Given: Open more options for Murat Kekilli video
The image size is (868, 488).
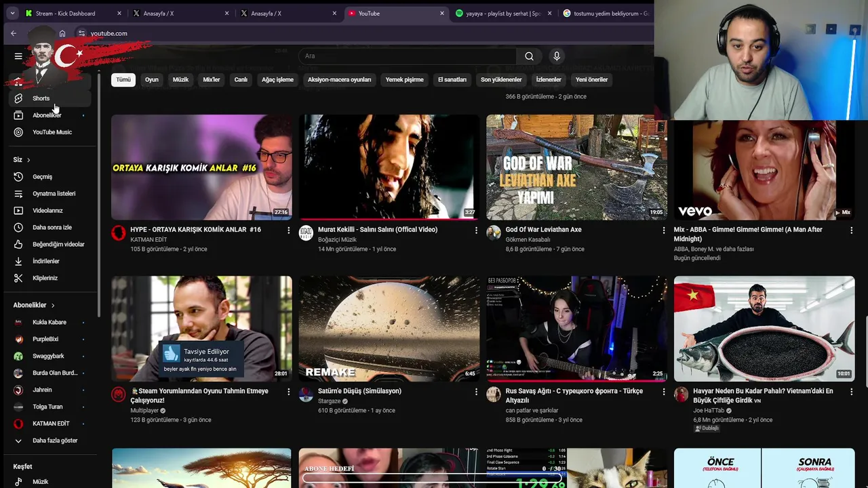Looking at the screenshot, I should (x=476, y=230).
